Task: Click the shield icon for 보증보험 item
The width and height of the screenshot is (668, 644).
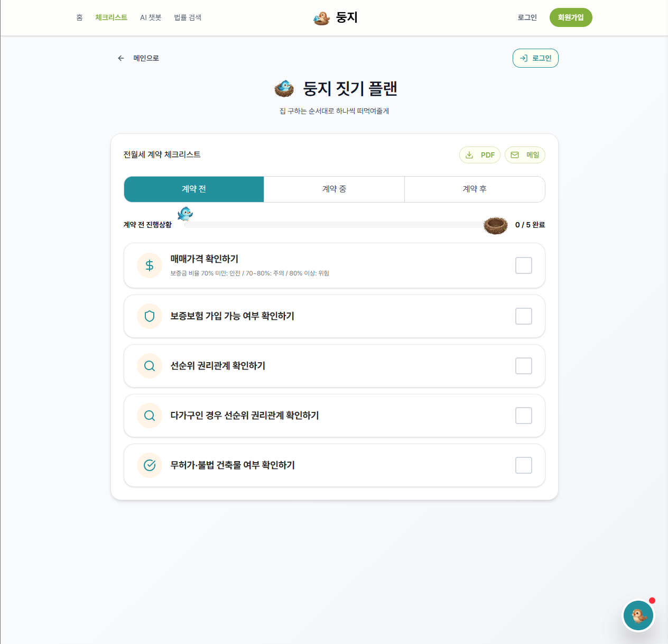Action: click(150, 316)
